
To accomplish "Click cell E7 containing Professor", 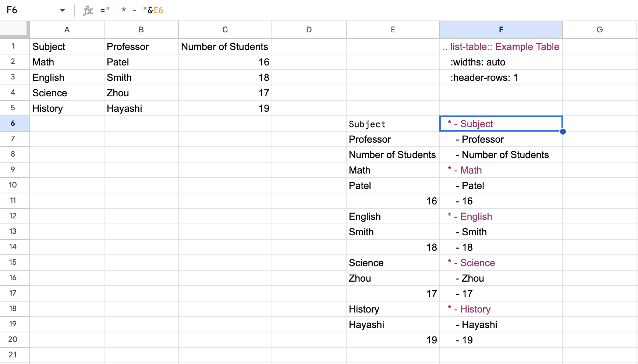I will tap(393, 139).
